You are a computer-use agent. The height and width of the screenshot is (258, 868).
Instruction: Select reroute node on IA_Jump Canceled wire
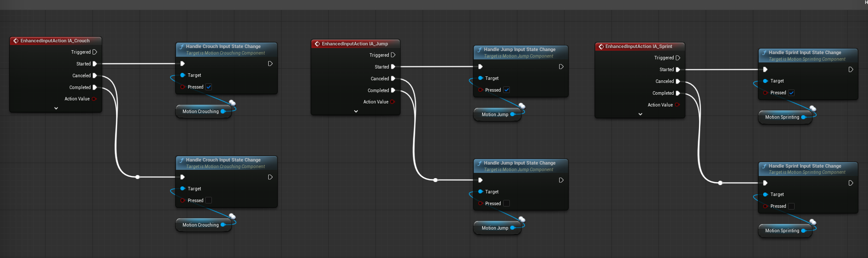pyautogui.click(x=436, y=180)
